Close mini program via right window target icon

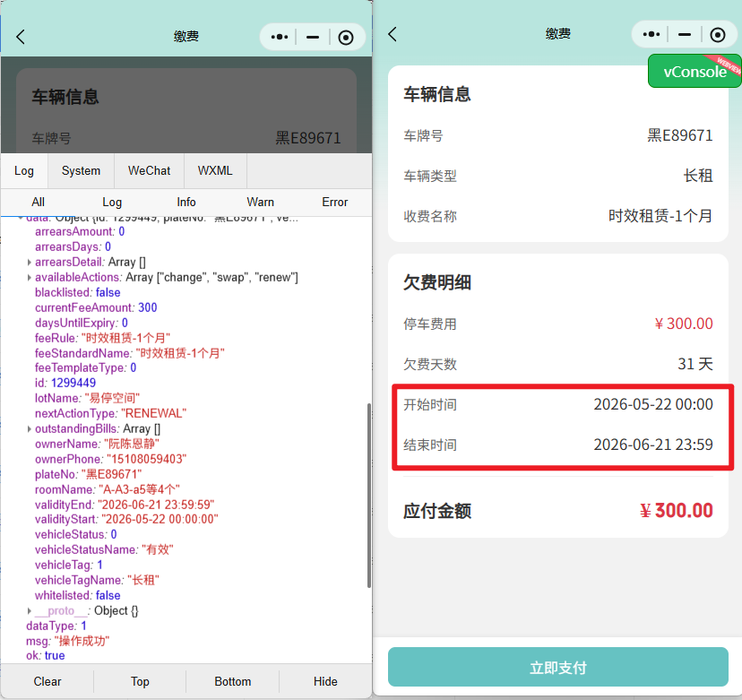click(718, 35)
